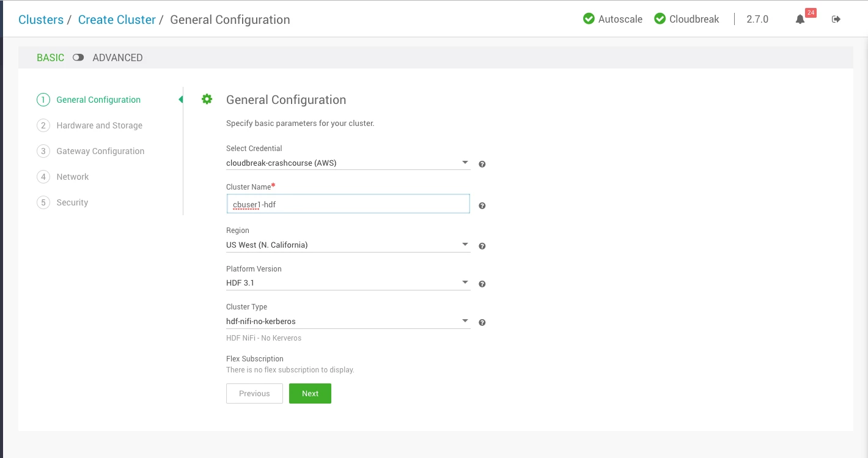The width and height of the screenshot is (868, 458).
Task: Click the Autoscale green check icon
Action: 589,19
